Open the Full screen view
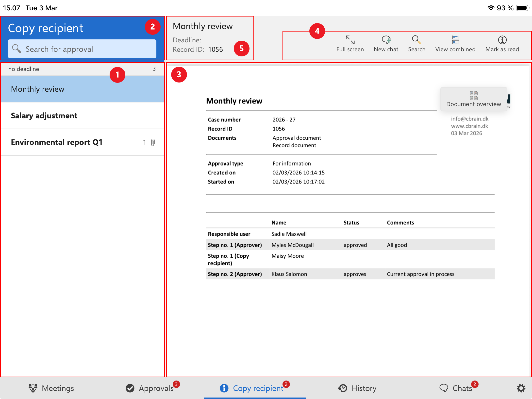The width and height of the screenshot is (532, 399). [x=350, y=44]
